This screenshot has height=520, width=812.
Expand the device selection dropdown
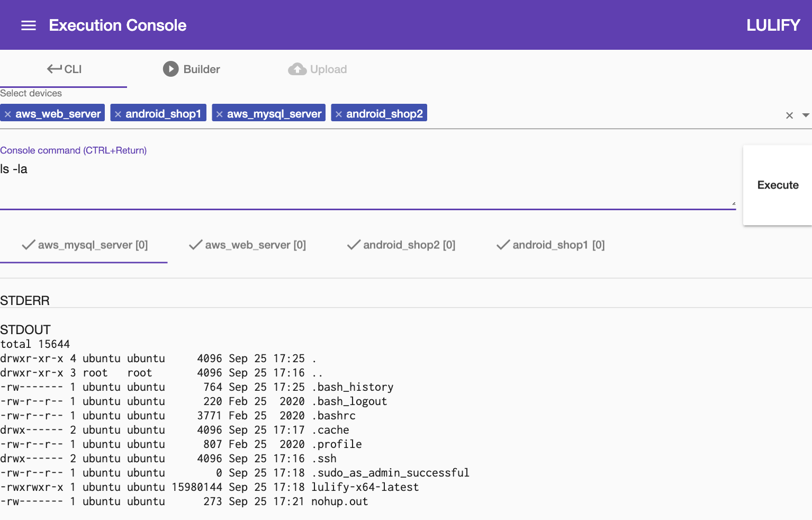tap(806, 115)
